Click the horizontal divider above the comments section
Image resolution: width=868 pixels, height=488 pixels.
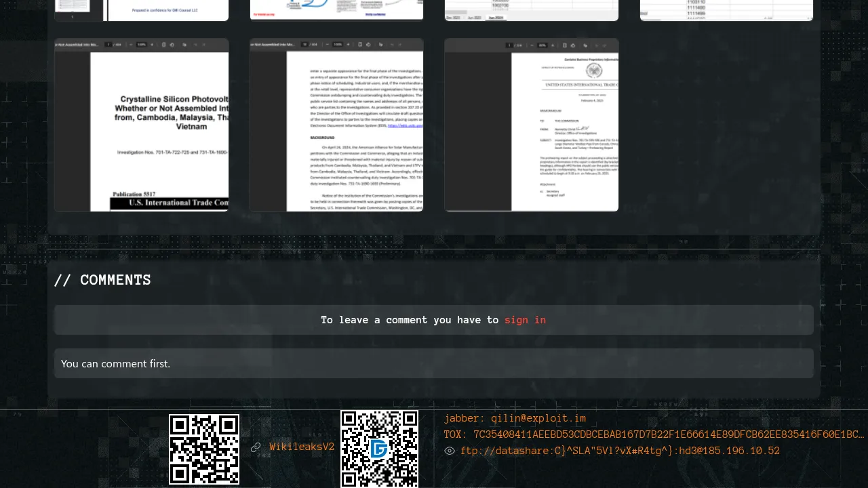(433, 249)
